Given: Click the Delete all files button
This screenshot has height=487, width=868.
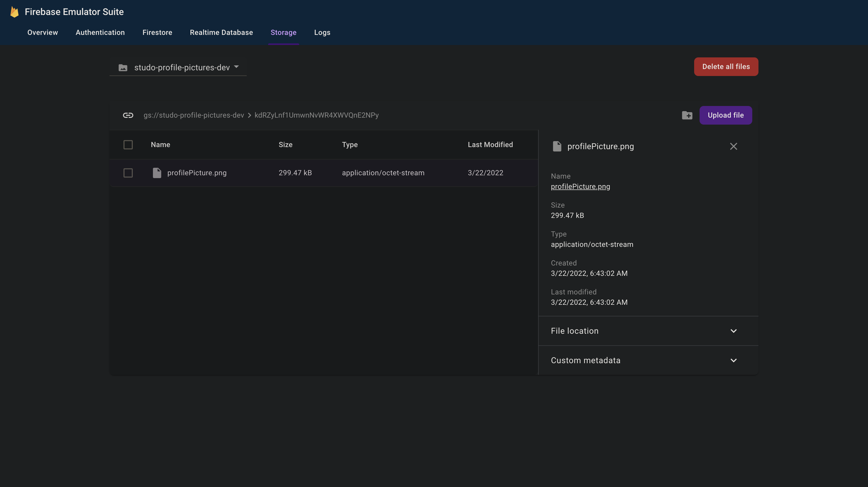Looking at the screenshot, I should pyautogui.click(x=726, y=66).
